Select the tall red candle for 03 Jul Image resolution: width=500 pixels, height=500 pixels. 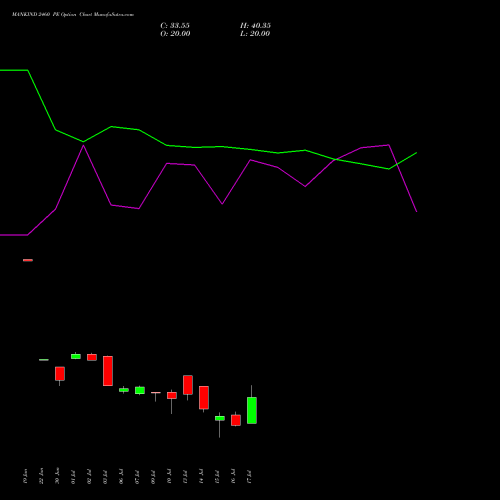pos(108,371)
